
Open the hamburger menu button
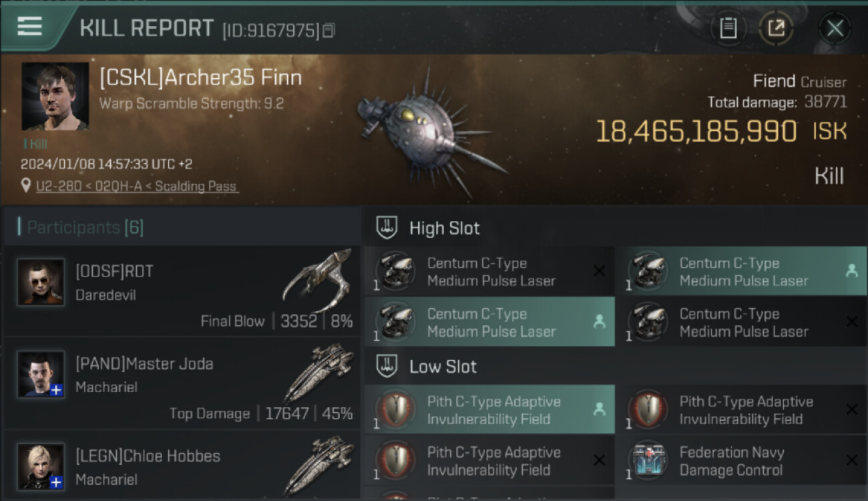click(x=30, y=26)
